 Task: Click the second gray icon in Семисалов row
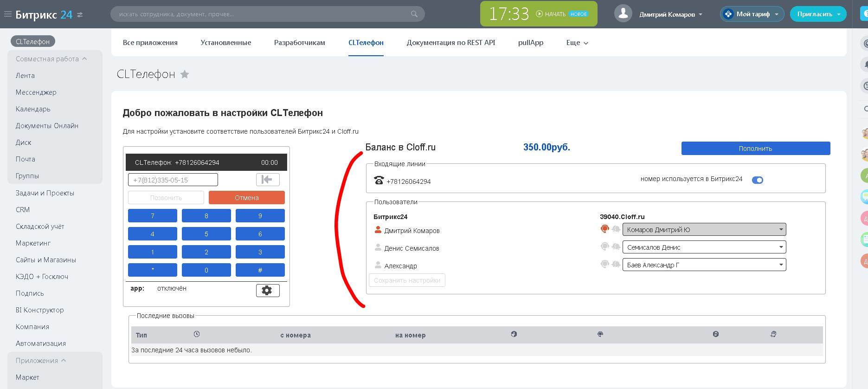pyautogui.click(x=616, y=246)
